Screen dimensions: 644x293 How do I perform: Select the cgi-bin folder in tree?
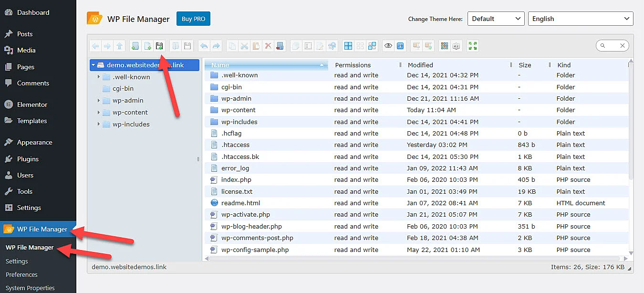tap(123, 89)
